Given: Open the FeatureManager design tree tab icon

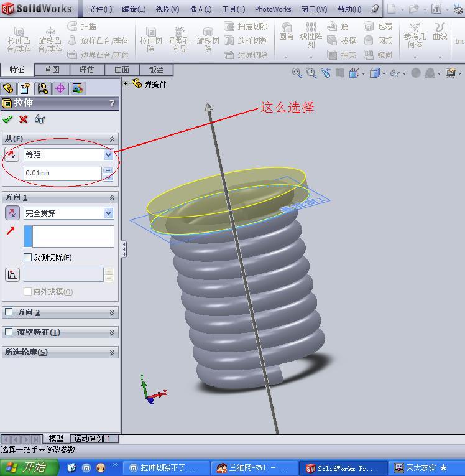Looking at the screenshot, I should tap(8, 88).
